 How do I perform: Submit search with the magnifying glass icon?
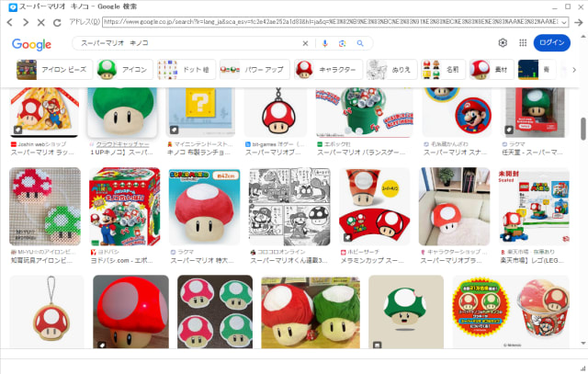(360, 43)
